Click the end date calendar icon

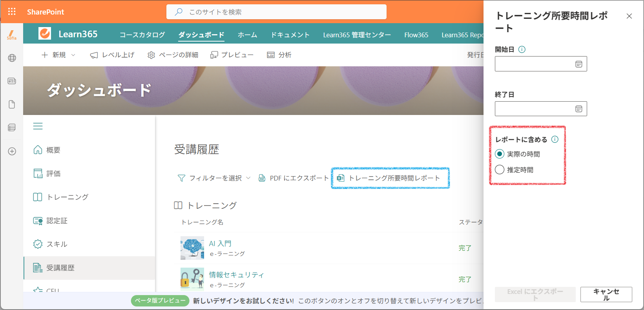pyautogui.click(x=578, y=109)
